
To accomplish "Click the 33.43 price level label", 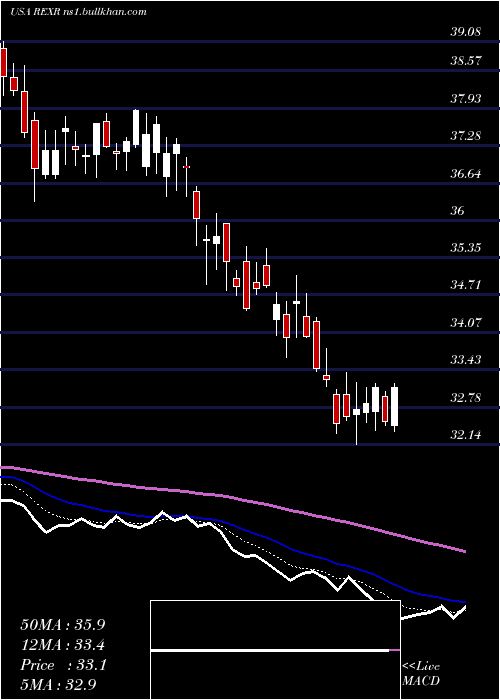I will click(x=466, y=359).
